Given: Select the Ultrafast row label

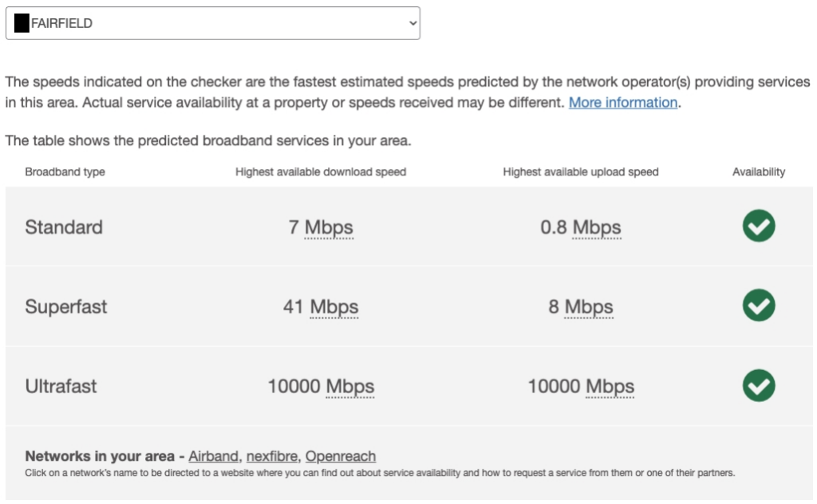Looking at the screenshot, I should pos(61,386).
